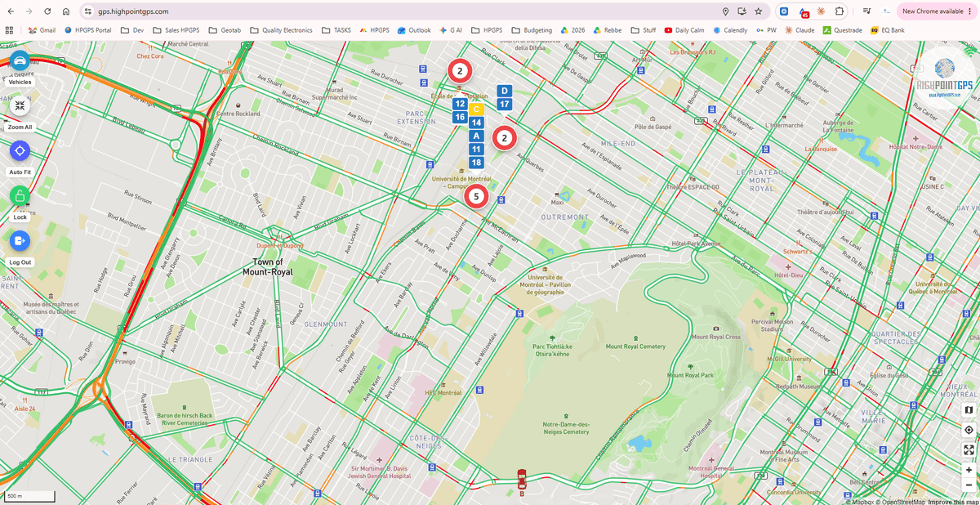The image size is (980, 505).
Task: Select vehicle marker labeled 12
Action: 460,104
